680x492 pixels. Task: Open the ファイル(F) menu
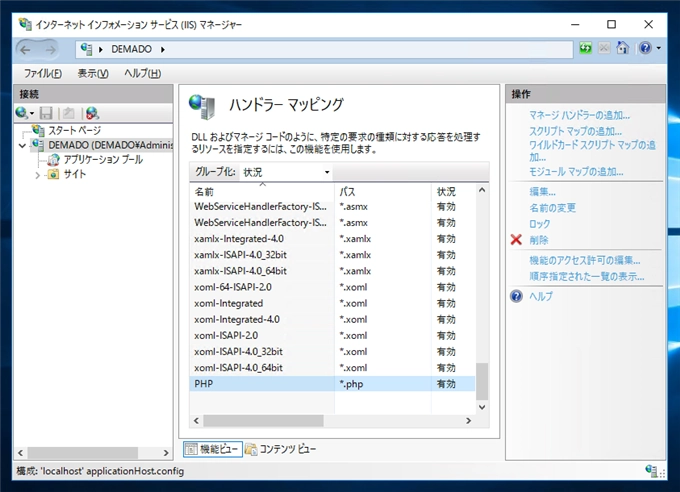click(42, 73)
